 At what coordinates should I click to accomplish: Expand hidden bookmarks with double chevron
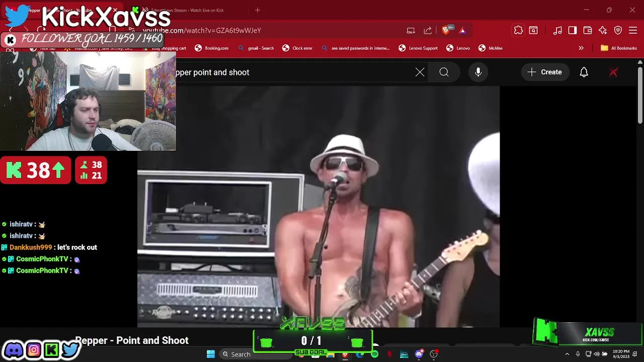click(581, 48)
